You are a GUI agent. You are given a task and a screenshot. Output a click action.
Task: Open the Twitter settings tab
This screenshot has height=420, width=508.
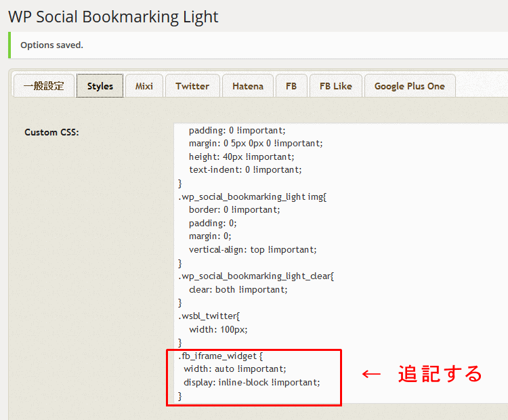point(192,86)
